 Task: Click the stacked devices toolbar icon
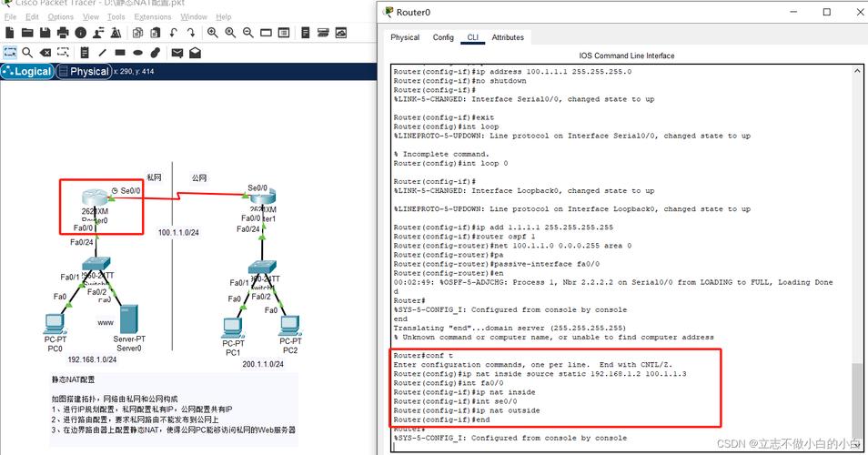click(323, 33)
